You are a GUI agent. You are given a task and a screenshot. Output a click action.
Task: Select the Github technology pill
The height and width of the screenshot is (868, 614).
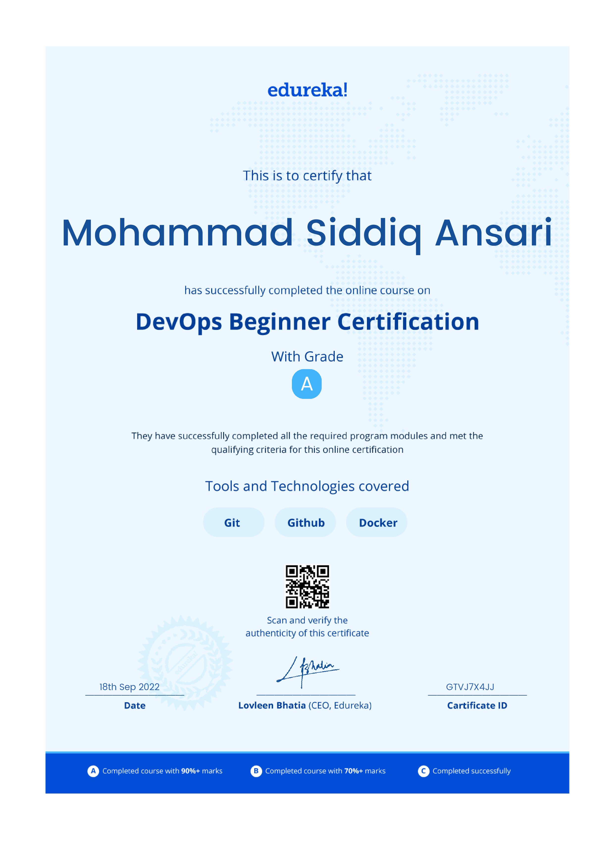[305, 522]
